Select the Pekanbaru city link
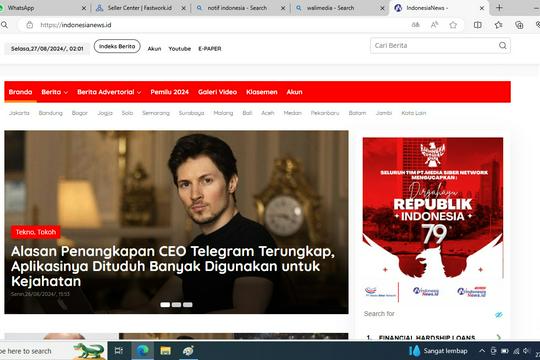This screenshot has width=540, height=360. click(325, 113)
